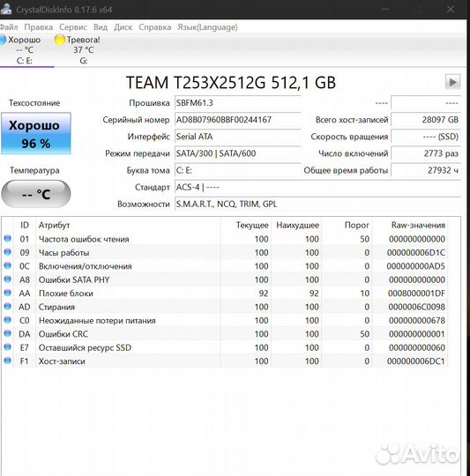Open the Вид menu
The width and height of the screenshot is (470, 476).
(x=101, y=27)
